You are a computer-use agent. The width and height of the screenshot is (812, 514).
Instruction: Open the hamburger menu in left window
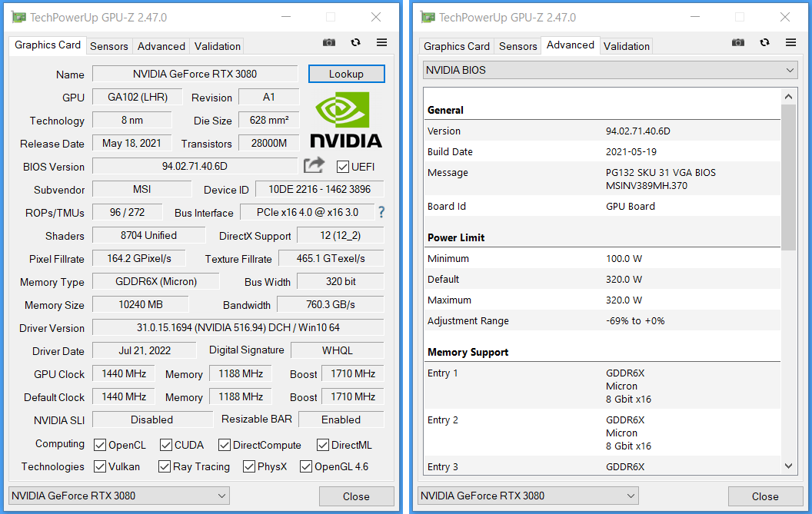pyautogui.click(x=381, y=42)
